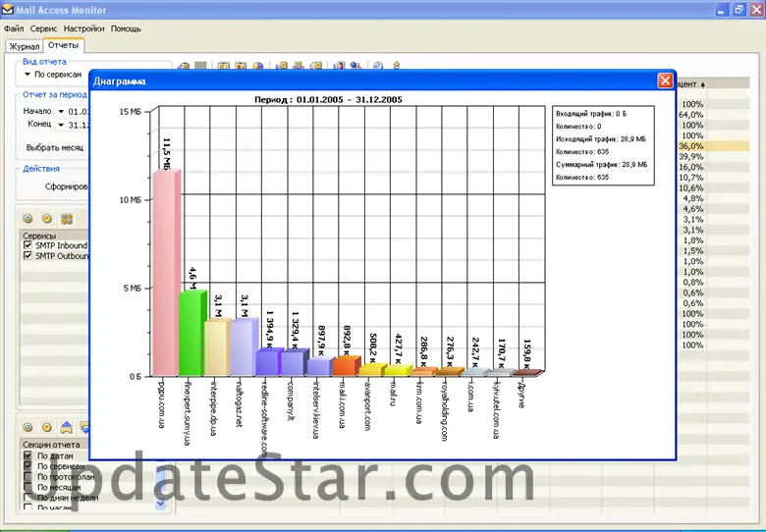Click the mail.ru axis label
This screenshot has height=532, width=766.
click(x=393, y=393)
